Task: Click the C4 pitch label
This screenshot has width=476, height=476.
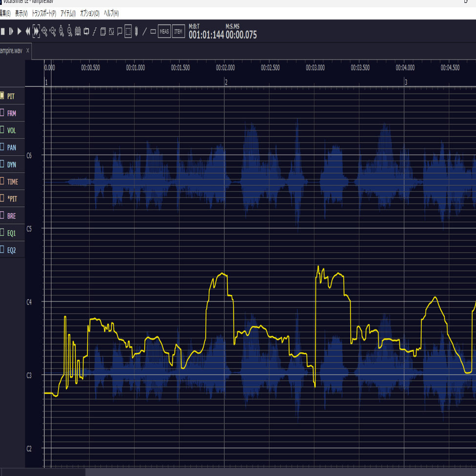Action: click(29, 302)
